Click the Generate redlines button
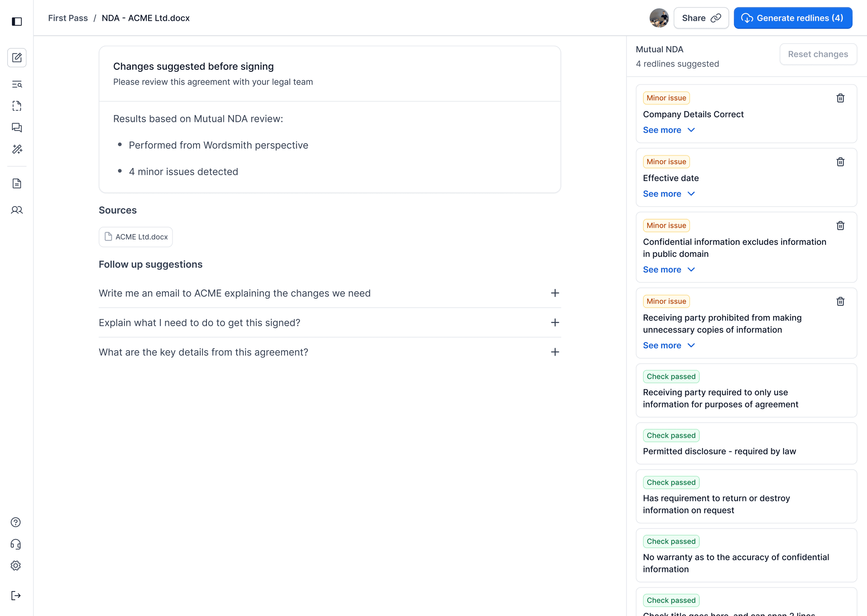This screenshot has width=867, height=616. (x=793, y=18)
